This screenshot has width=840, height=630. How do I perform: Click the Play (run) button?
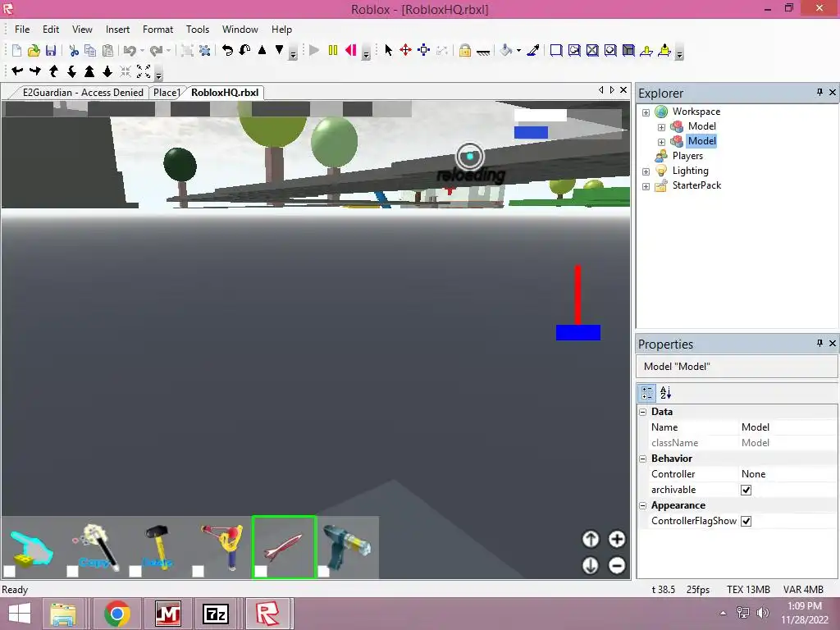(314, 50)
